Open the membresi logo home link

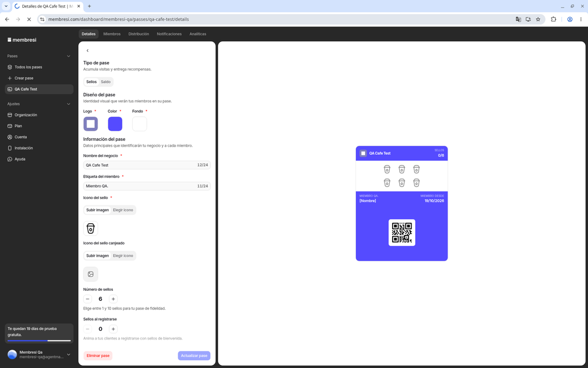22,40
